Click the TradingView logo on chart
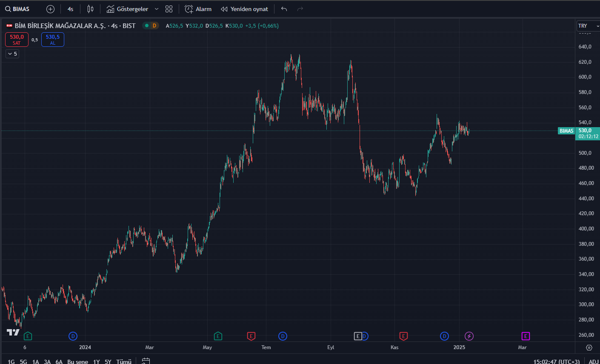 click(13, 332)
